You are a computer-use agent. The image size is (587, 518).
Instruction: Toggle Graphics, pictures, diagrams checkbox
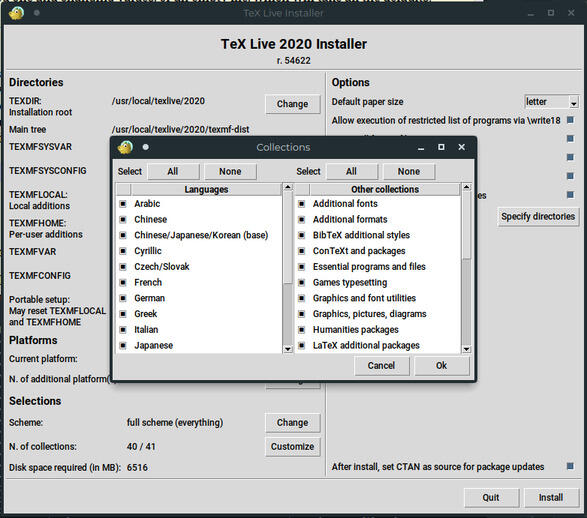coord(301,314)
